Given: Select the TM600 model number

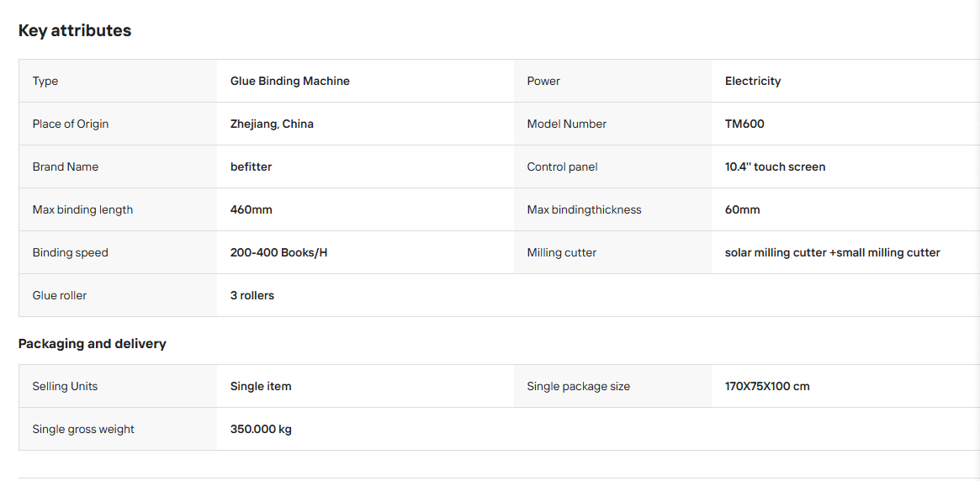Looking at the screenshot, I should click(744, 124).
